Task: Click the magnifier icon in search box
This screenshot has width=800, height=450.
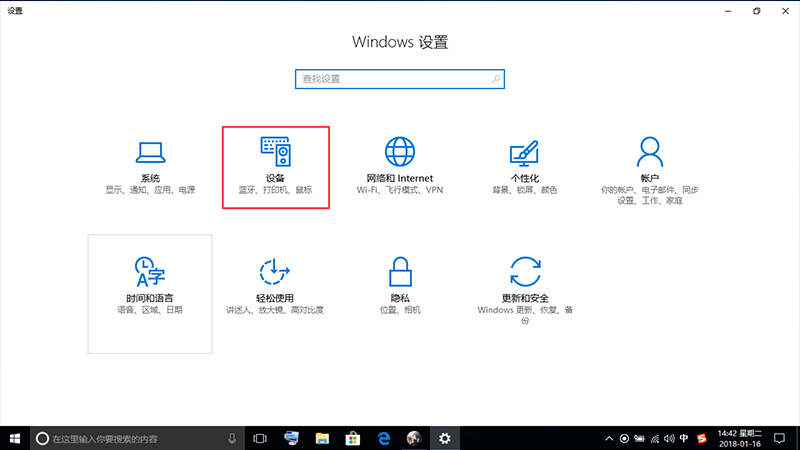Action: pyautogui.click(x=496, y=79)
